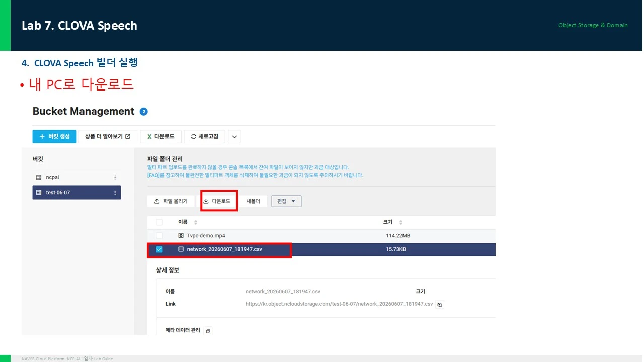Image resolution: width=644 pixels, height=362 pixels.
Task: Click the 114.22MB size cell
Action: click(x=398, y=235)
